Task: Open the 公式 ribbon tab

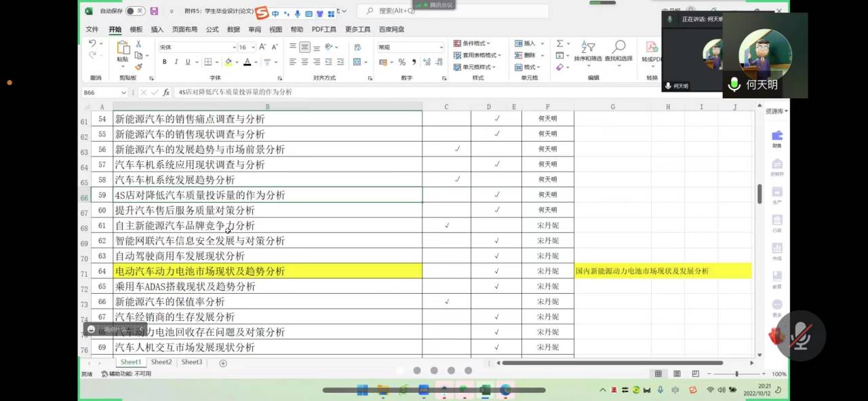Action: 212,29
